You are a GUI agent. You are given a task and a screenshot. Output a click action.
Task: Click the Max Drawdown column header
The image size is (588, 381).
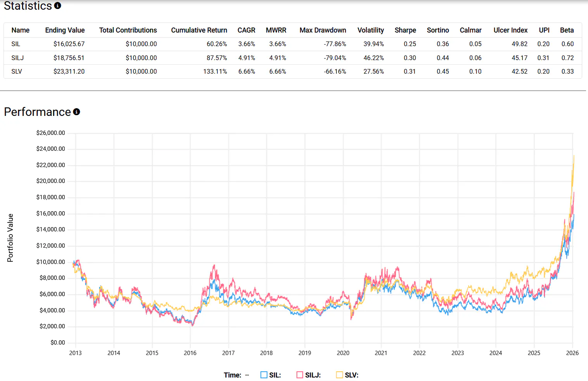point(323,30)
